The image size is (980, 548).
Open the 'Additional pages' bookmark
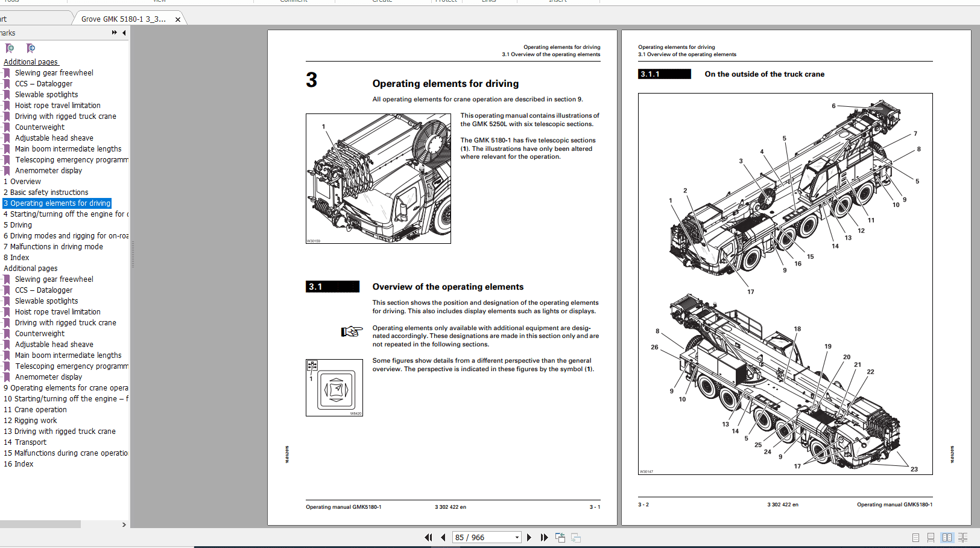(31, 62)
